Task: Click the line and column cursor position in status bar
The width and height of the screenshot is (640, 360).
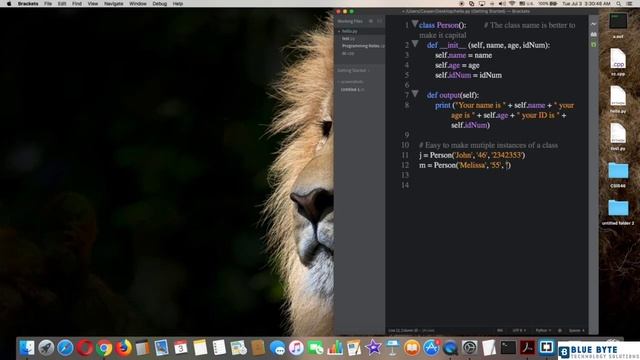Action: [x=403, y=331]
